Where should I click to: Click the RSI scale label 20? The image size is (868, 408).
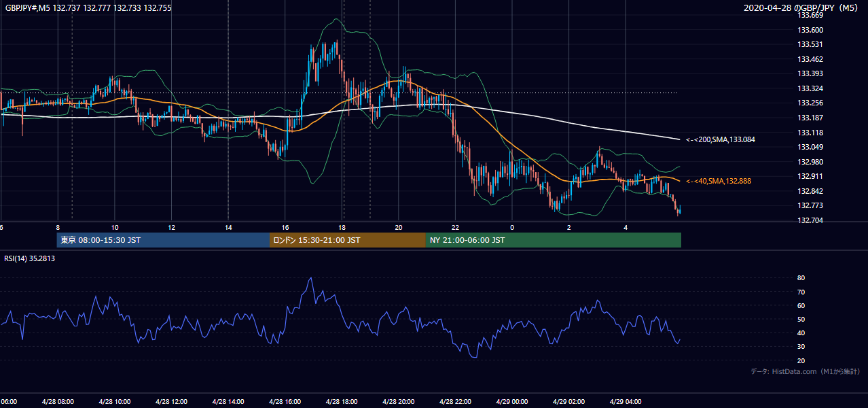[x=801, y=360]
